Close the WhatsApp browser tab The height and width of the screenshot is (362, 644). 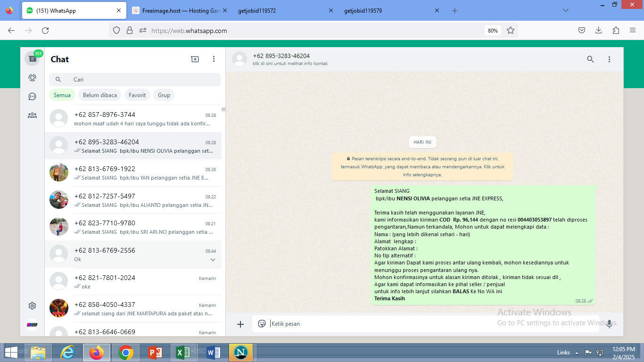[118, 10]
